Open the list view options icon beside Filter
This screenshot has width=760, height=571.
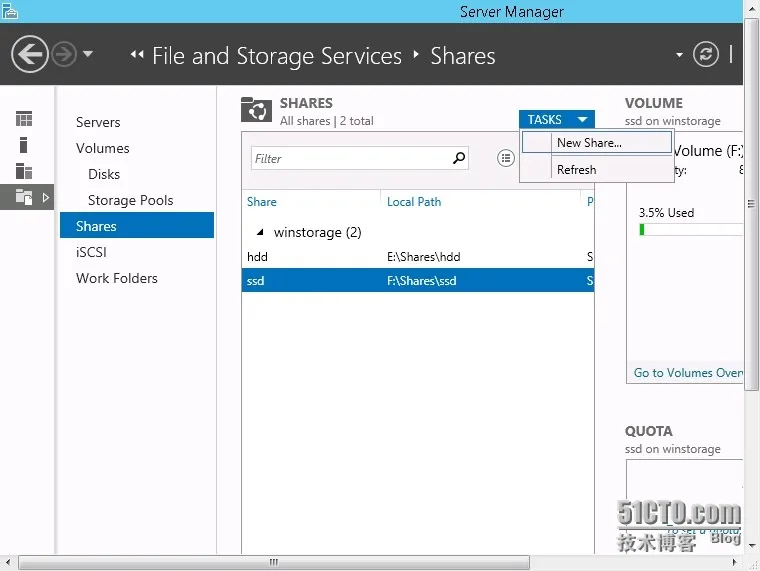[506, 158]
